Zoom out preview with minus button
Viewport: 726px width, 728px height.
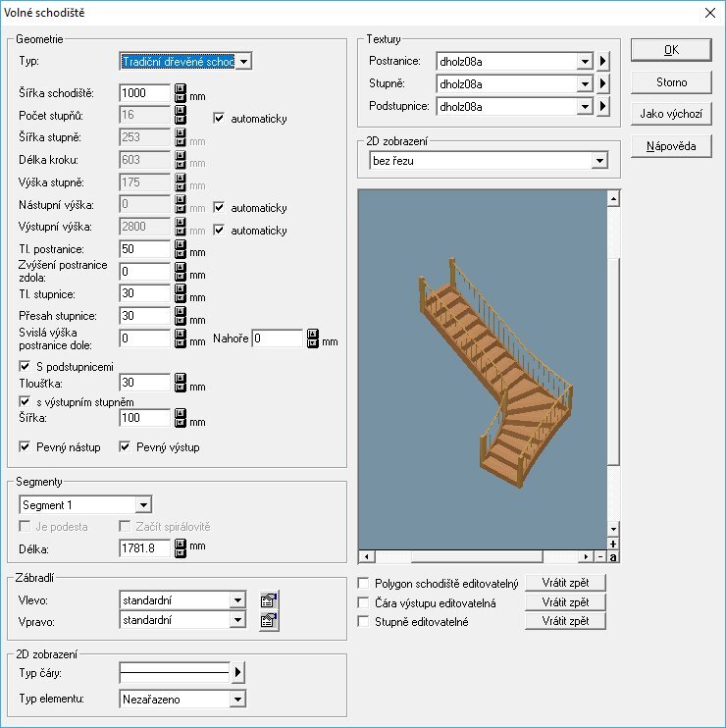(600, 557)
